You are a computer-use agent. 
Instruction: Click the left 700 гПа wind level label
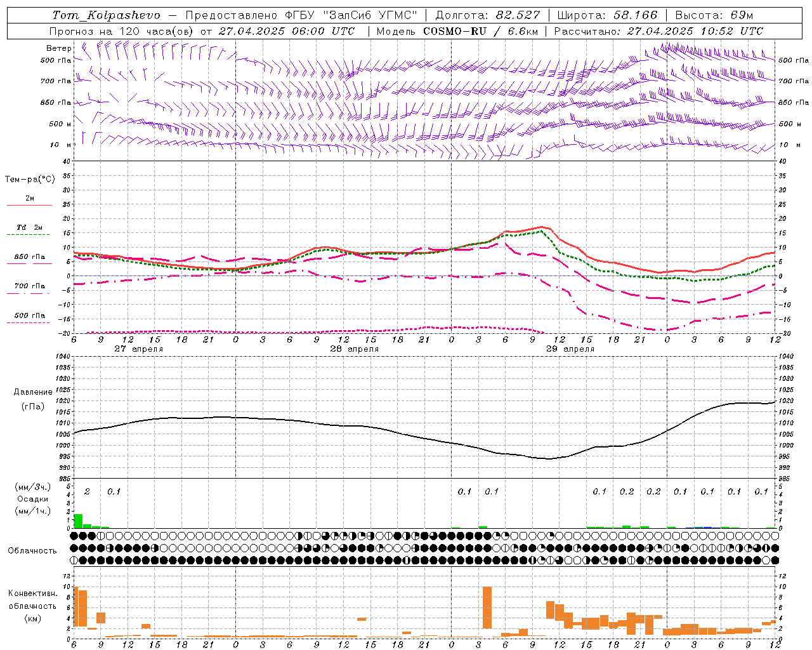point(56,81)
